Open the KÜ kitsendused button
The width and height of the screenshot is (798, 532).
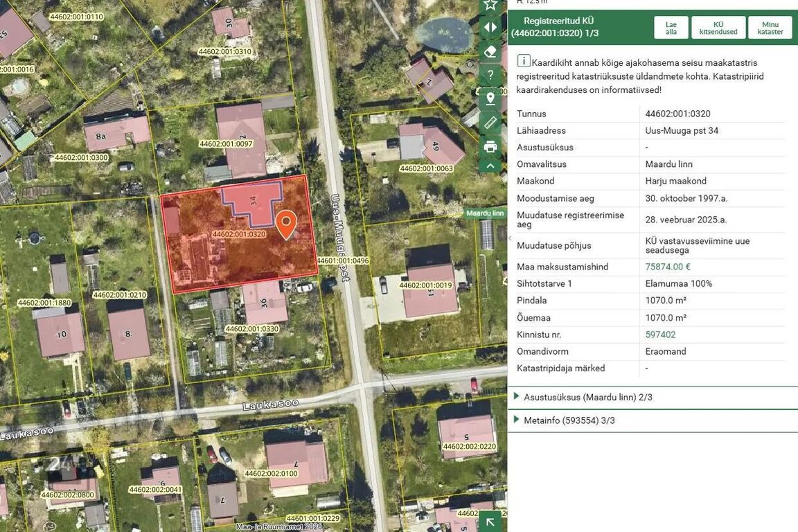[x=718, y=28]
